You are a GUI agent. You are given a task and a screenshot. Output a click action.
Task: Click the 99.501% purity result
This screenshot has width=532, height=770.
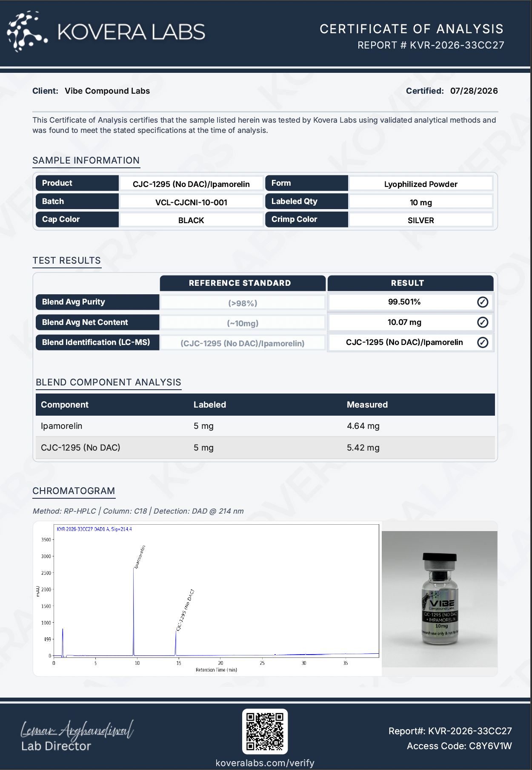click(404, 302)
